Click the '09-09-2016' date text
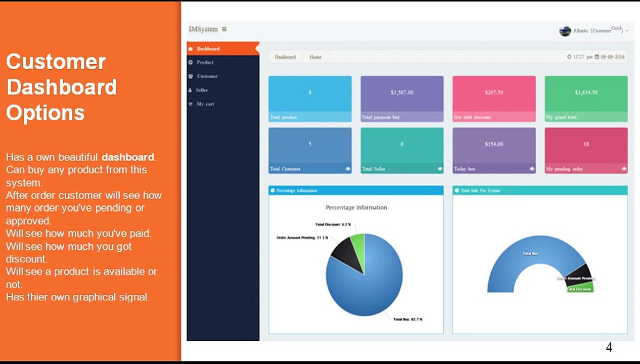This screenshot has width=640, height=364. 613,57
